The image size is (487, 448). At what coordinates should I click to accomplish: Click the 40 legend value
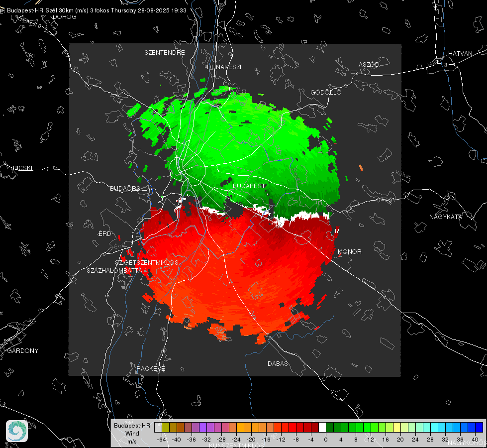coord(475,440)
